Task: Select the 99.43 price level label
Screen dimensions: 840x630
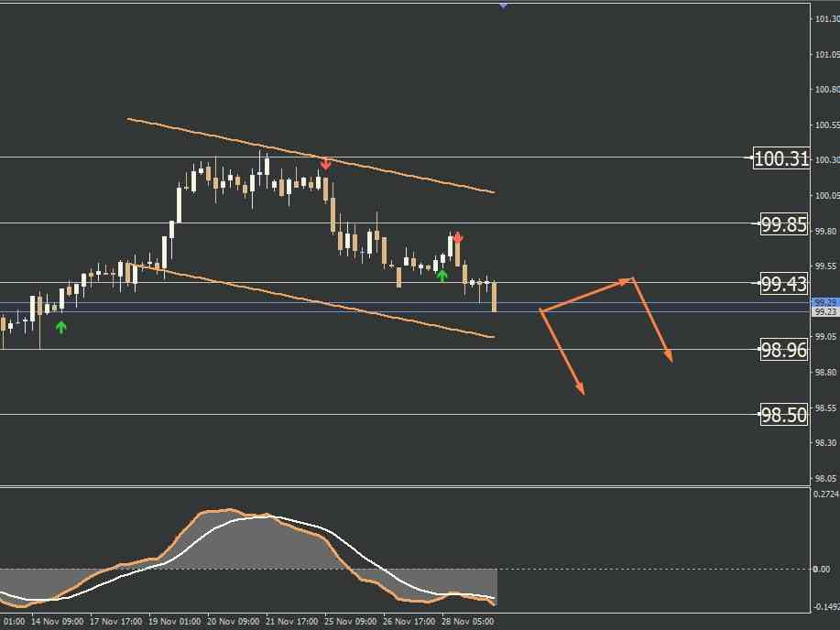Action: tap(784, 283)
